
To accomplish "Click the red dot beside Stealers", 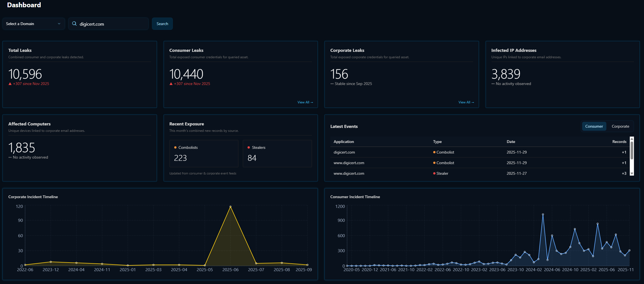I will coord(249,147).
